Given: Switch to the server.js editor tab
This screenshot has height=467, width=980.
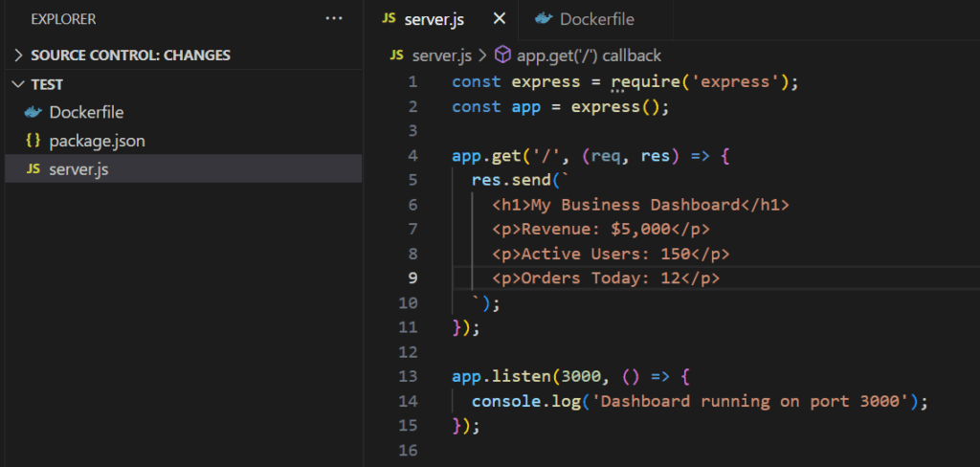Looking at the screenshot, I should click(434, 19).
